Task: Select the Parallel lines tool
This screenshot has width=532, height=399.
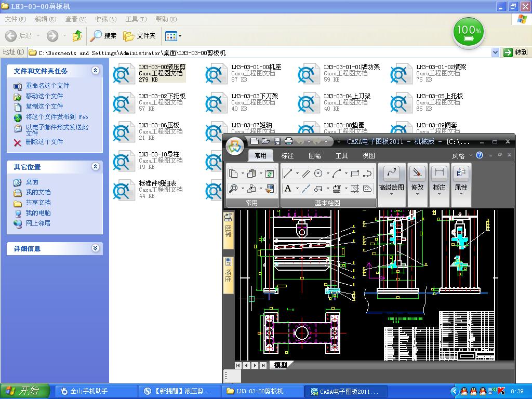Action: coord(306,174)
